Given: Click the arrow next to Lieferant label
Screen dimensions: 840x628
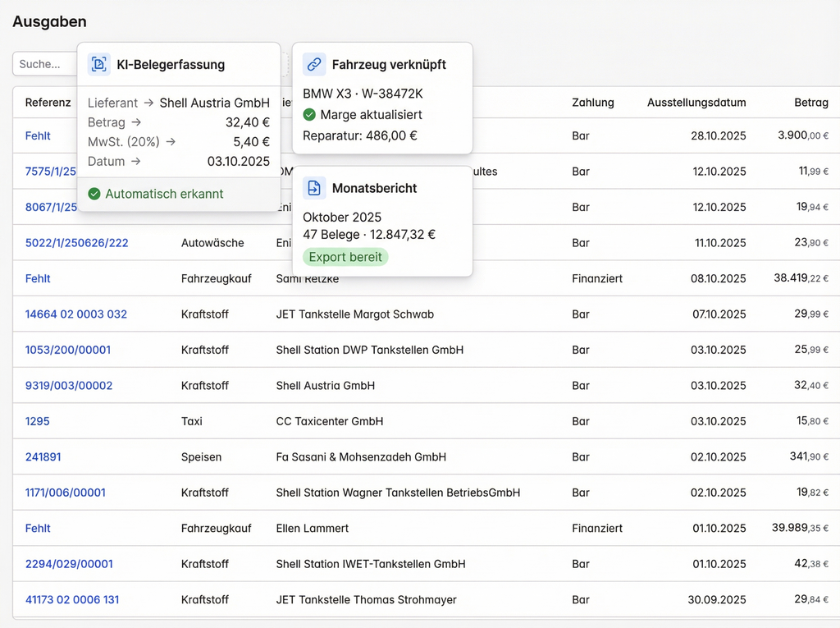Looking at the screenshot, I should pyautogui.click(x=148, y=103).
